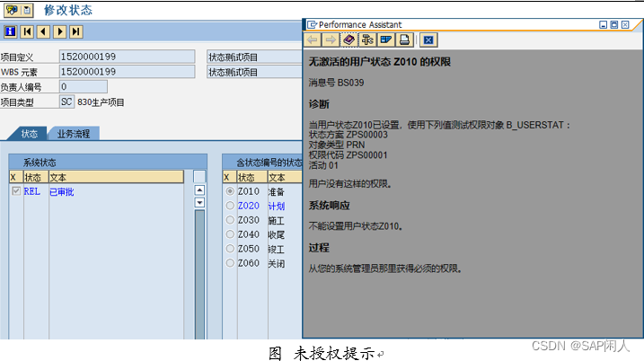
Task: Click the 权限代码 ZPS00001 line
Action: point(348,155)
